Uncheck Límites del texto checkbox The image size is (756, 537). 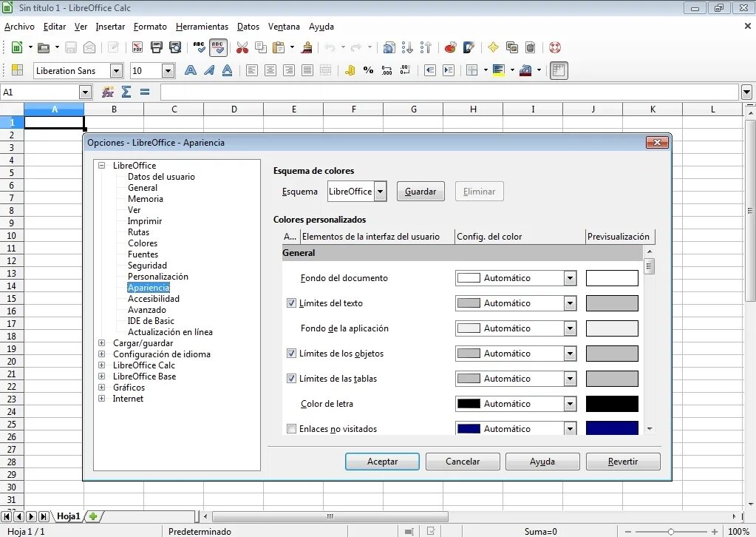[291, 303]
